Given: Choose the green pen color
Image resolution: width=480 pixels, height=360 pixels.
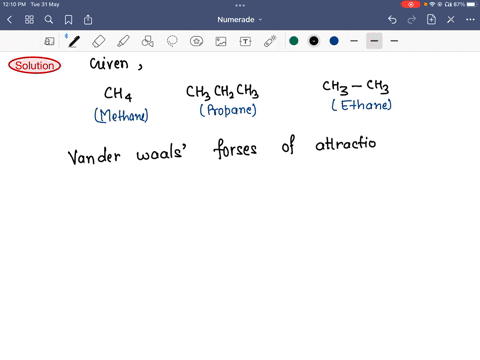Looking at the screenshot, I should pyautogui.click(x=294, y=41).
